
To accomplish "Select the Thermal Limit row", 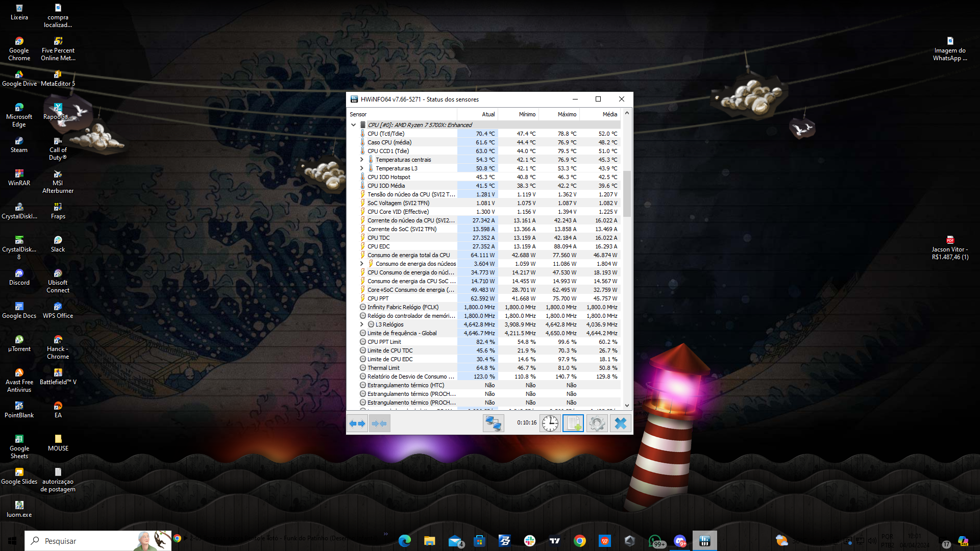I will pyautogui.click(x=484, y=368).
